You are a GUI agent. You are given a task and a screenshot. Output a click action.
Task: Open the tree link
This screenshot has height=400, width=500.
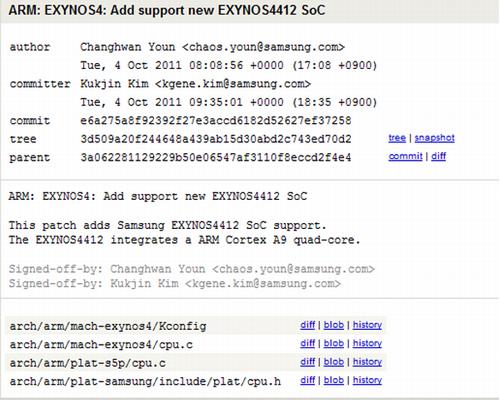point(397,138)
